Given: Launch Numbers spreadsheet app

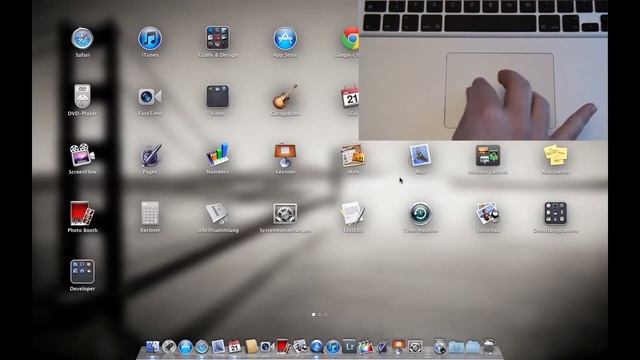Looking at the screenshot, I should [218, 155].
